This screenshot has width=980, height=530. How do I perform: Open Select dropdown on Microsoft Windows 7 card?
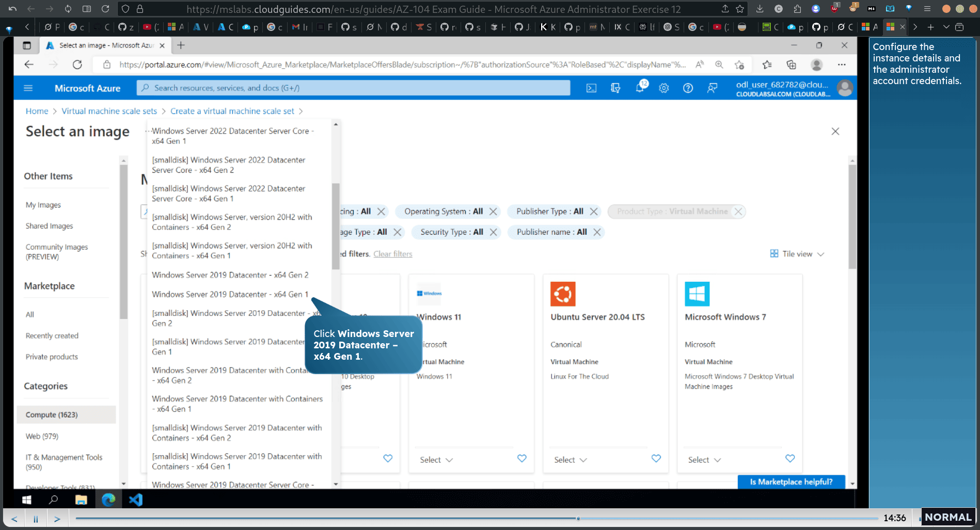click(x=704, y=460)
